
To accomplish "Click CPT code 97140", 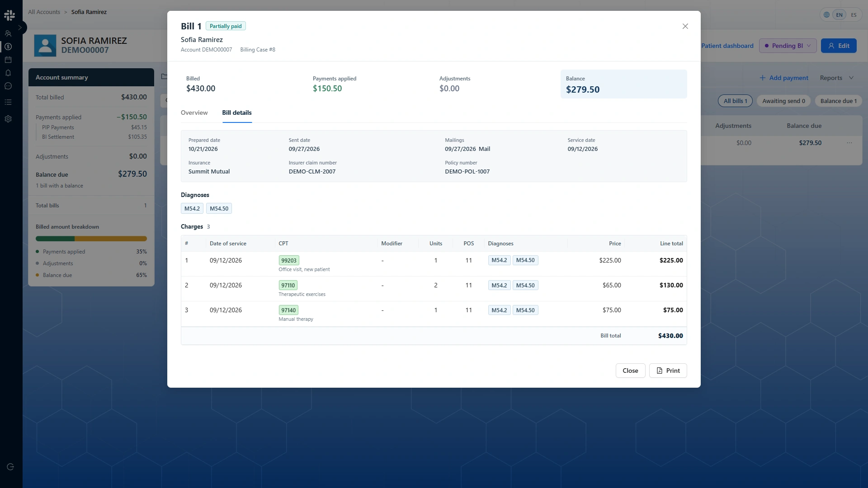I will [288, 310].
